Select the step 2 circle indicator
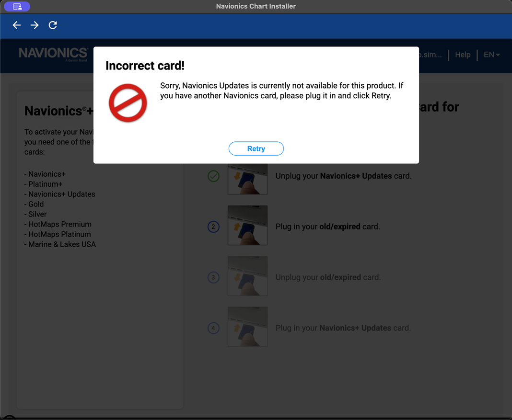 (x=213, y=227)
